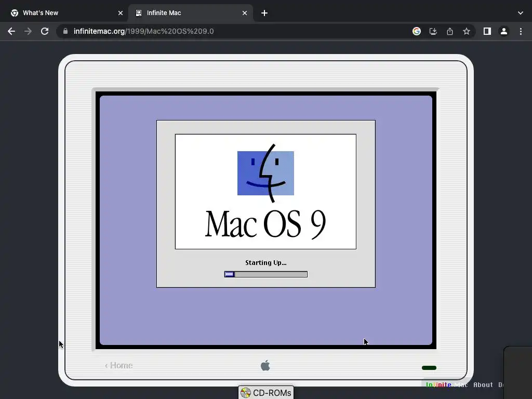This screenshot has height=399, width=532.
Task: Click the Apple logo on the bezel
Action: coord(265,365)
